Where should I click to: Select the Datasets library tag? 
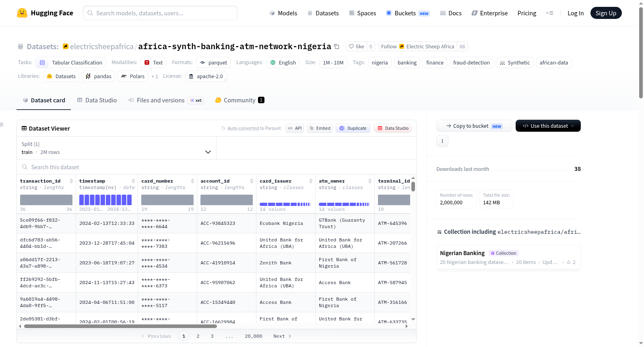pyautogui.click(x=61, y=76)
